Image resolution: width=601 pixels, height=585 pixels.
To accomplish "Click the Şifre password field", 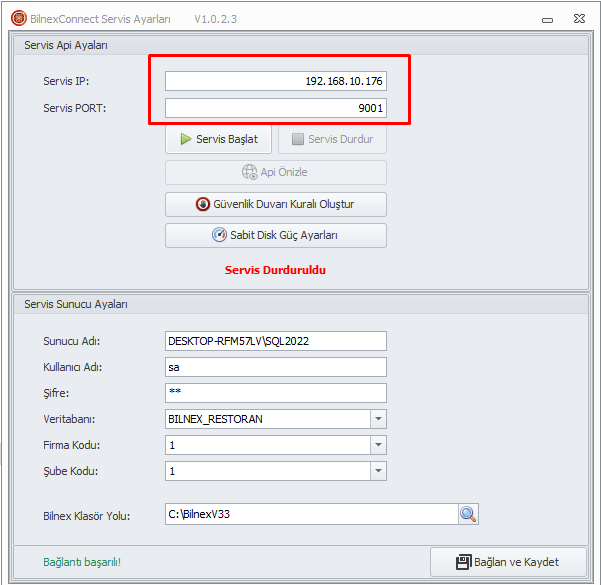I will [275, 393].
